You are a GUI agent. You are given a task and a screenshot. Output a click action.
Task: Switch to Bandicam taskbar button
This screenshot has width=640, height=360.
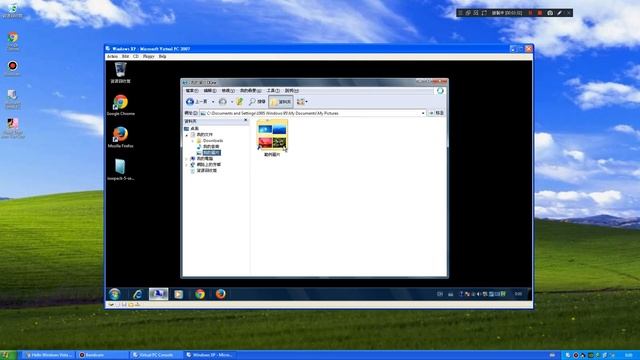[x=102, y=355]
